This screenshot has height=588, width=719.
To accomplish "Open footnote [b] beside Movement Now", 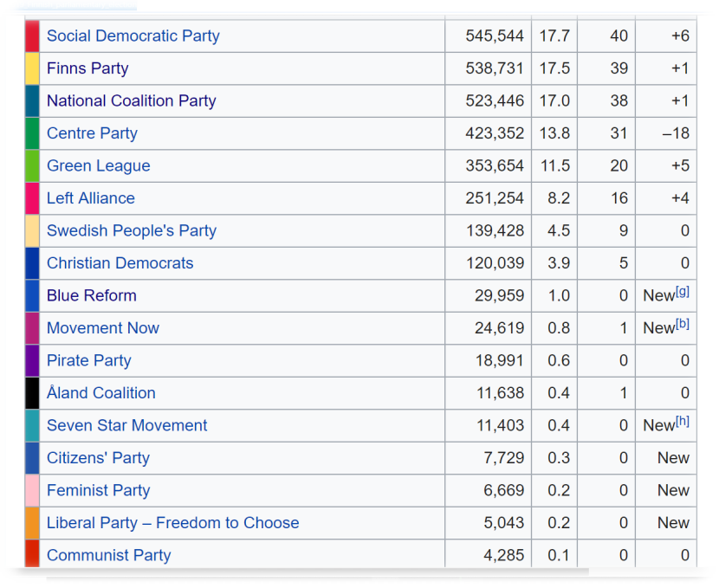I will [683, 325].
